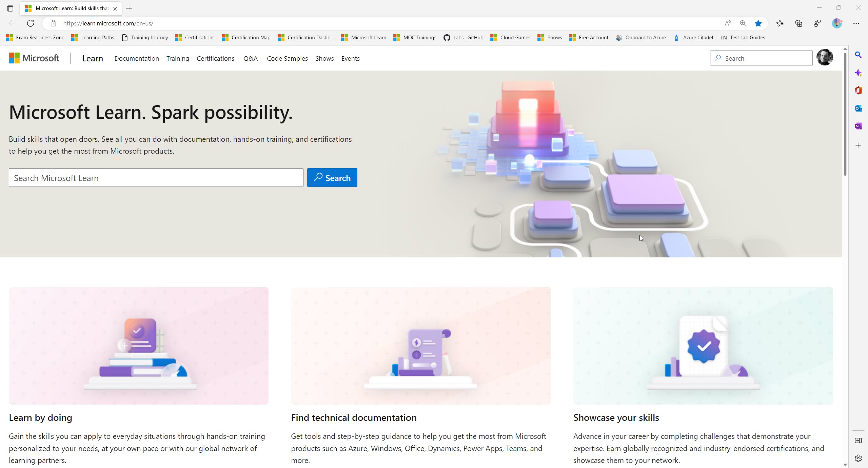Click Showcase your skills card image
This screenshot has height=468, width=868.
click(703, 346)
